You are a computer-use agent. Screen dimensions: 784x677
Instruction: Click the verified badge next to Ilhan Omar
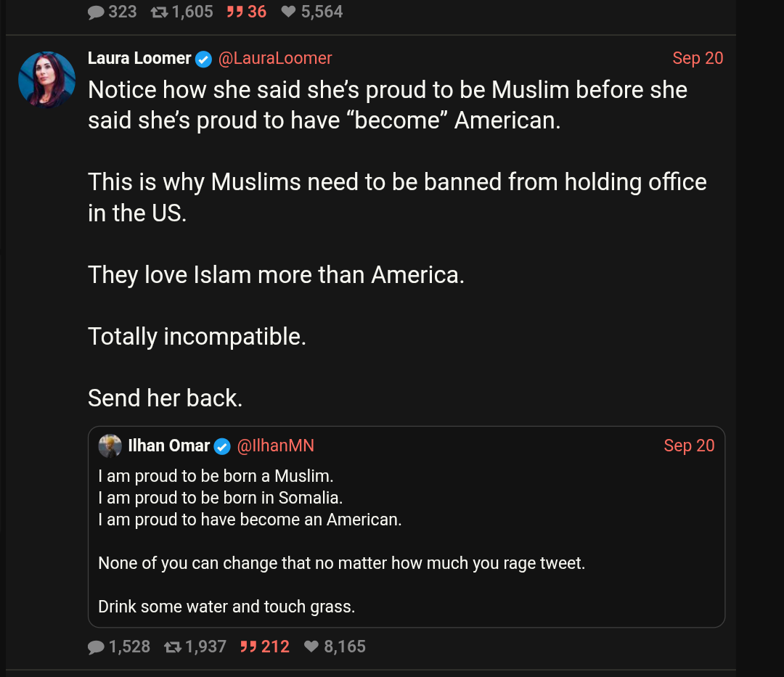click(x=222, y=446)
